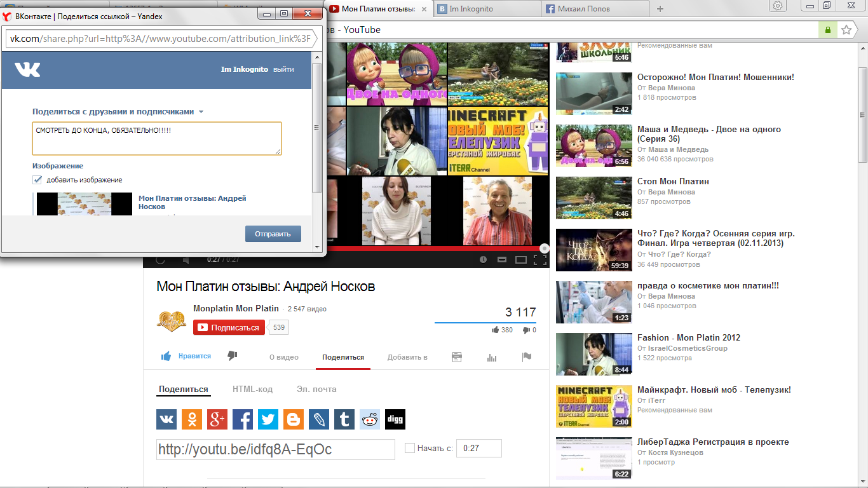Click the VK logo in share popup
Image resolution: width=868 pixels, height=488 pixels.
coord(27,69)
